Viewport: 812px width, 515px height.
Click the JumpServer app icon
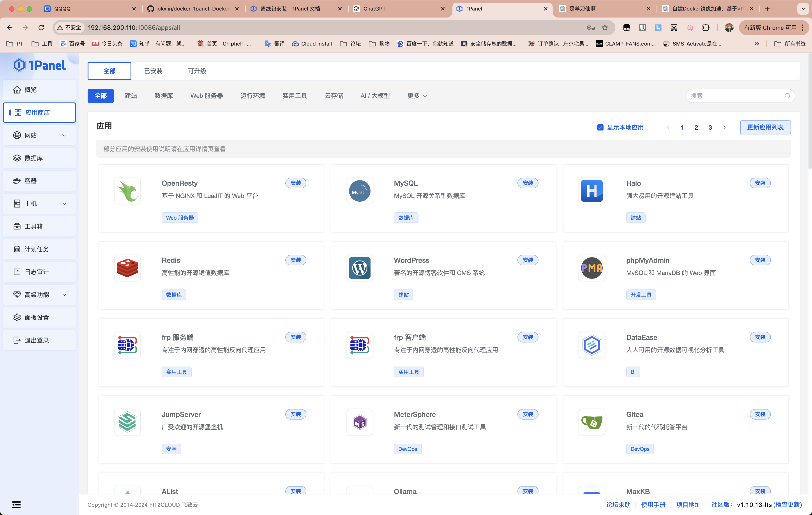[127, 422]
